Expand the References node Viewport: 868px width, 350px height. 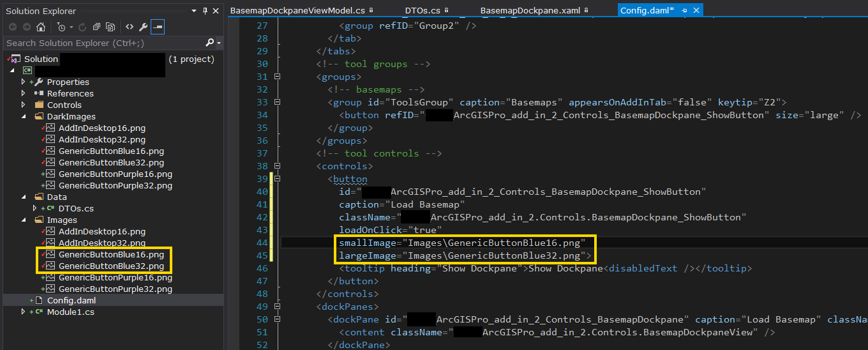pos(24,93)
